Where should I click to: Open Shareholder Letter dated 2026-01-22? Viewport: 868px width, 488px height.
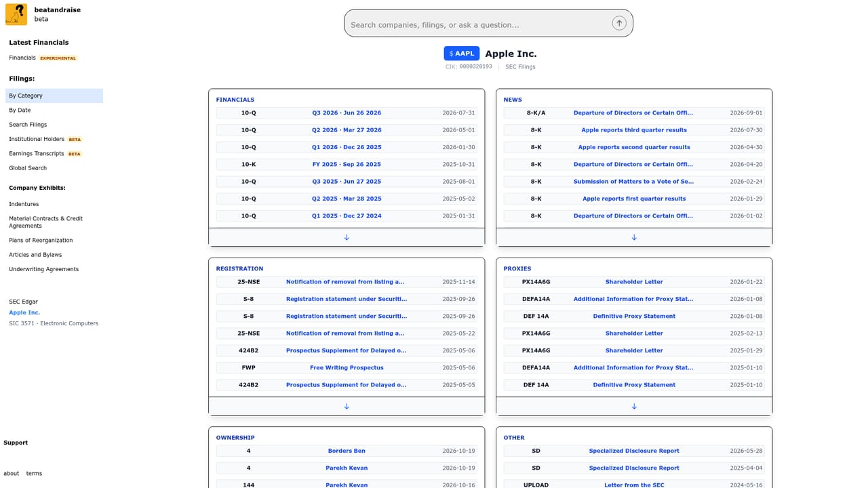(x=634, y=282)
